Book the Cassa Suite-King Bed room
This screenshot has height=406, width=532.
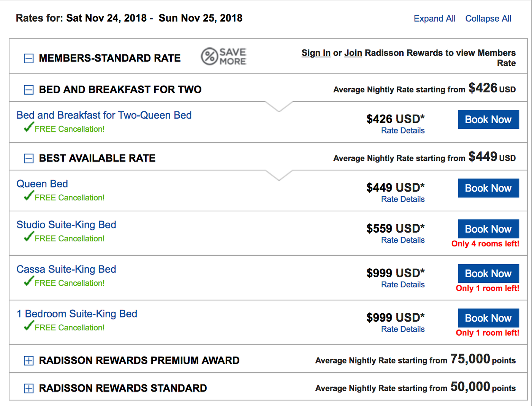(488, 273)
